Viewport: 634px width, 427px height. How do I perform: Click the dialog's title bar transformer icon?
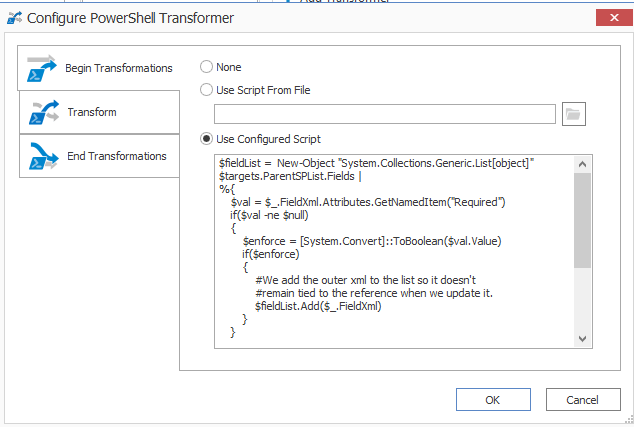[15, 17]
